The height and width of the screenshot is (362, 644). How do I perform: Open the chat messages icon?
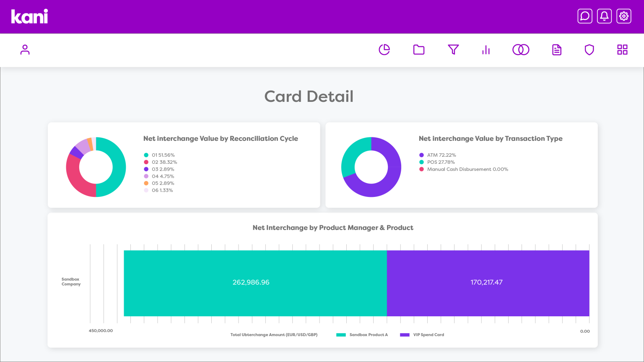click(585, 16)
